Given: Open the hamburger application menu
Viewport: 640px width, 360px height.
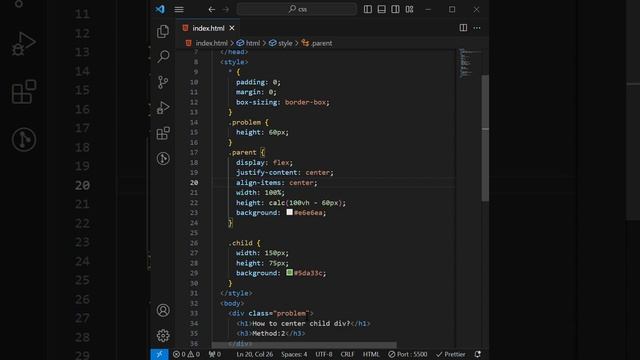Looking at the screenshot, I should click(x=179, y=9).
